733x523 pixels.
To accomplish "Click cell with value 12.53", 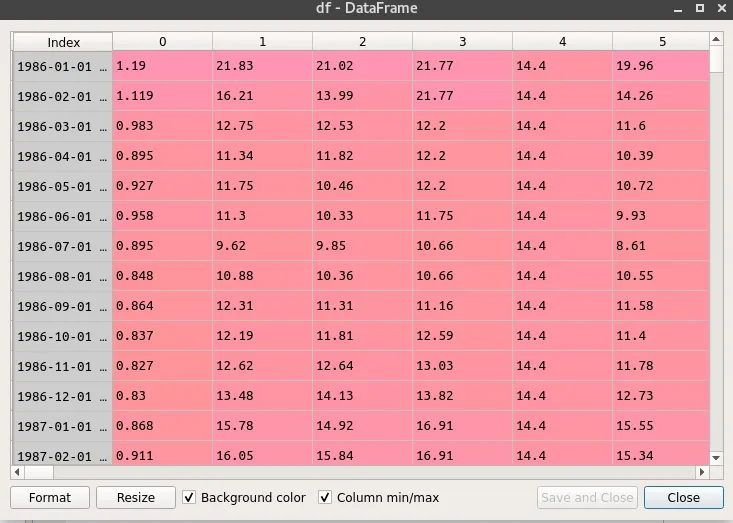I will click(x=362, y=126).
